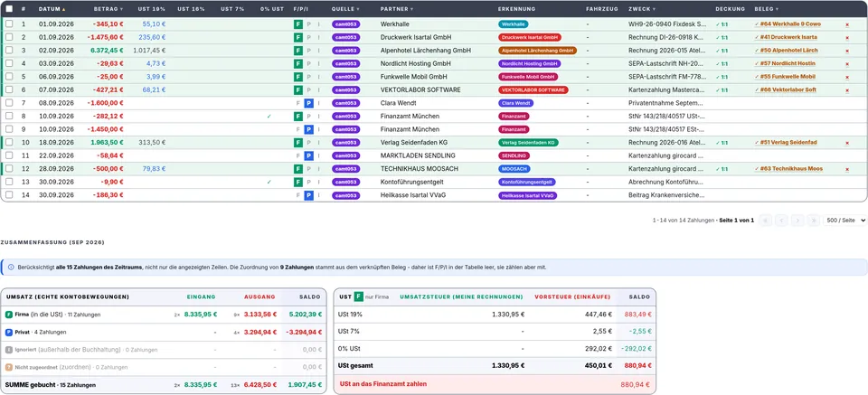Mark MARKTLADEN SENDLING payment as Firma (F)
The width and height of the screenshot is (868, 395).
pyautogui.click(x=297, y=156)
